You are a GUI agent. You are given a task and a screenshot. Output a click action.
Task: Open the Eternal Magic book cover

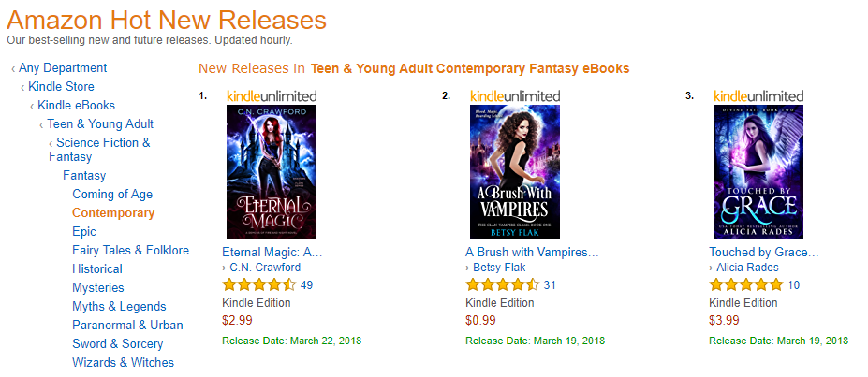pyautogui.click(x=272, y=172)
